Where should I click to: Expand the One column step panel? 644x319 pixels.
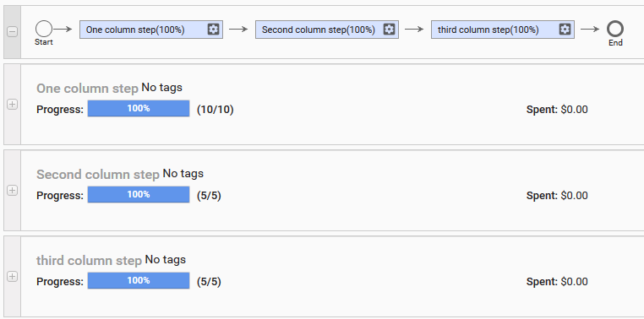tap(13, 105)
